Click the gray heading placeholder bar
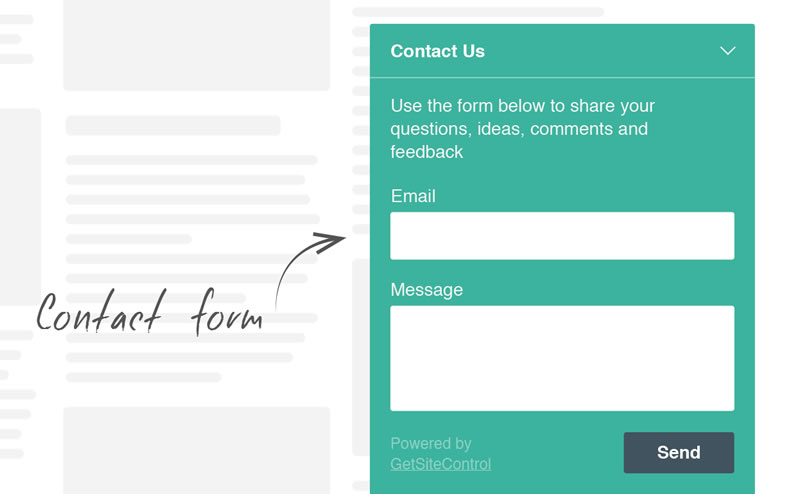 [x=173, y=125]
